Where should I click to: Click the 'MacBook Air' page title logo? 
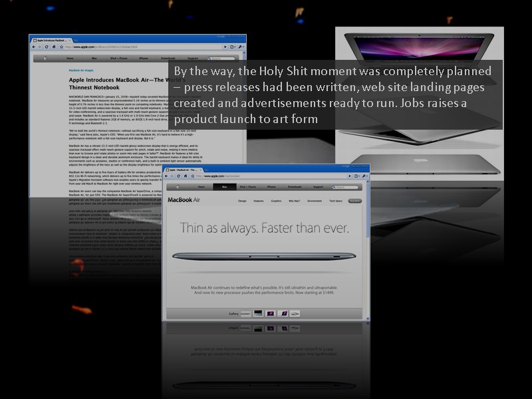184,200
